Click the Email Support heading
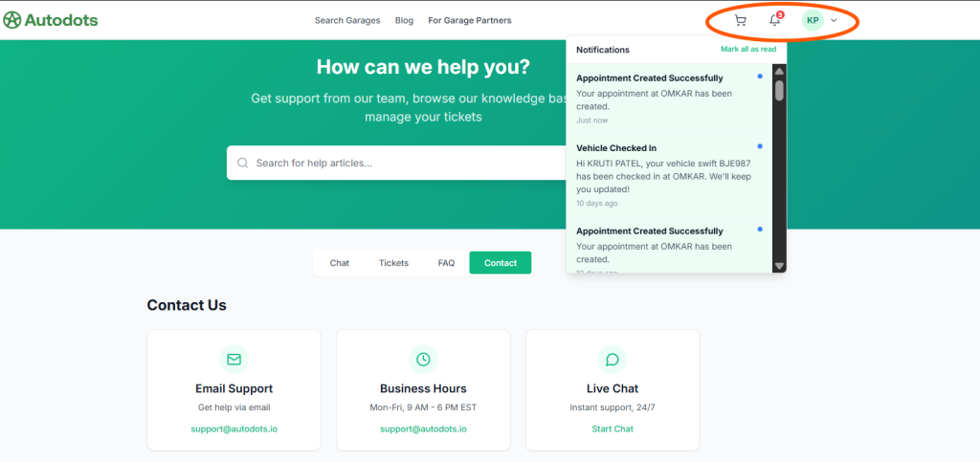The width and height of the screenshot is (980, 462). pos(234,388)
